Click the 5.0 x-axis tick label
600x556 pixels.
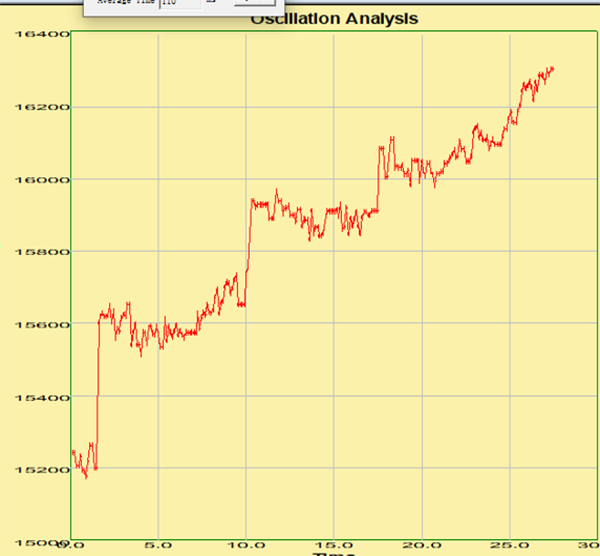(x=158, y=546)
